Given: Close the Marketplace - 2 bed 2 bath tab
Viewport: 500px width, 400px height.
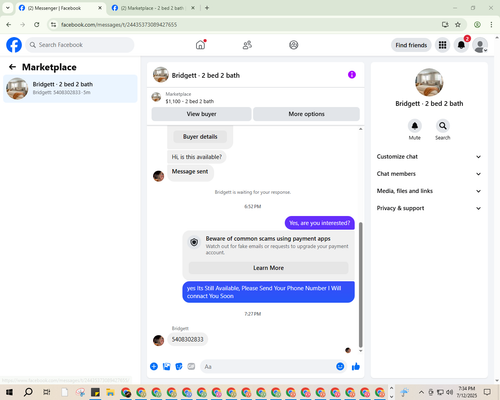Looking at the screenshot, I should pos(193,8).
